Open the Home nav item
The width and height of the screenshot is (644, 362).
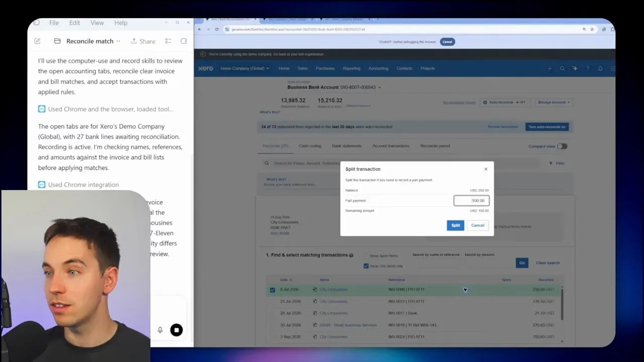click(284, 68)
